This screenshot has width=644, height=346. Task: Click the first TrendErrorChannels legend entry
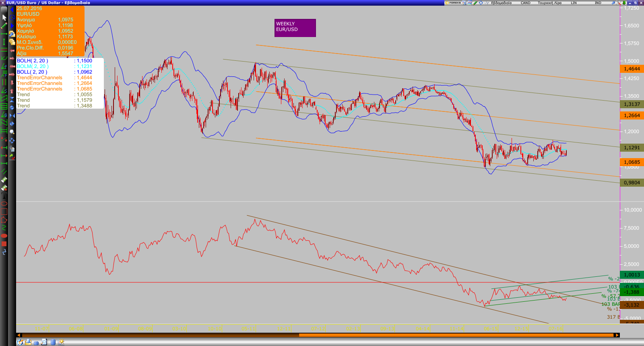pyautogui.click(x=39, y=78)
